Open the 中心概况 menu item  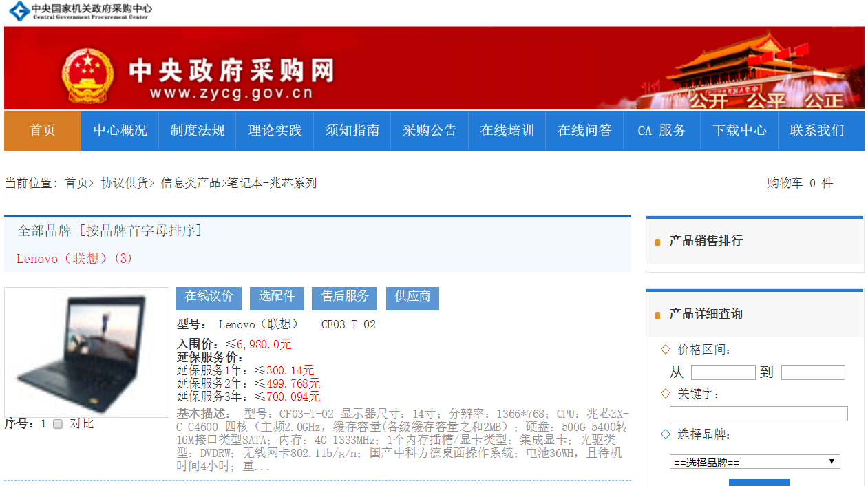click(120, 131)
